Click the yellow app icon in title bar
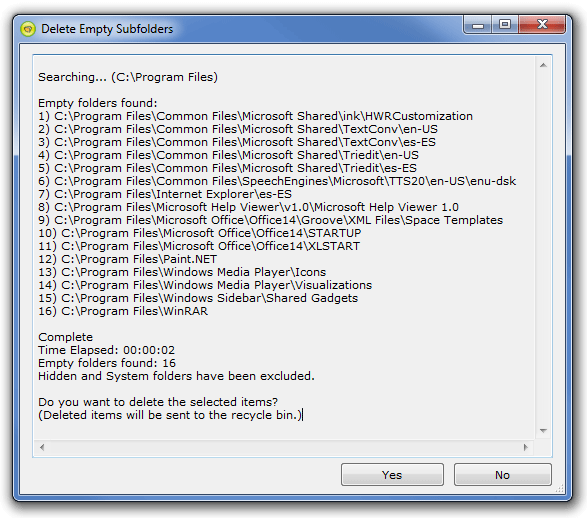Screen dimensions: 587x518 [28, 29]
